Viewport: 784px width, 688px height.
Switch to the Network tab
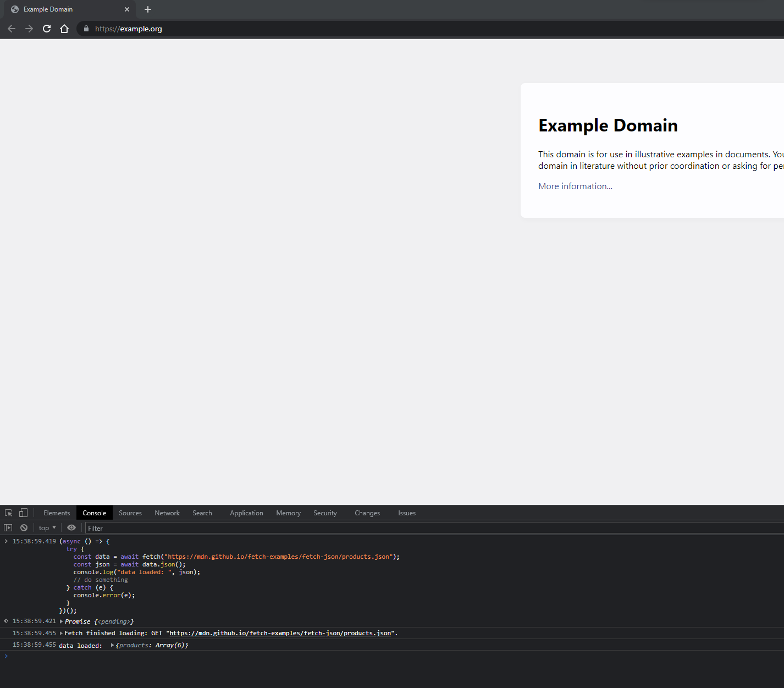167,513
